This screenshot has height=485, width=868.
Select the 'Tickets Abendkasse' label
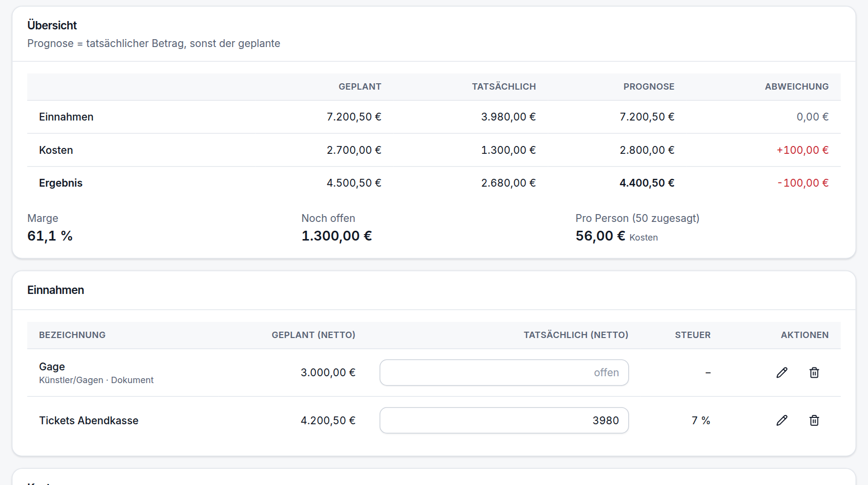click(x=89, y=420)
